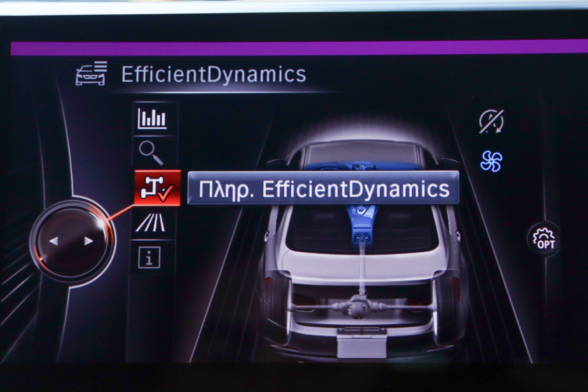This screenshot has width=588, height=392.
Task: Click the EfficientDynamics page title
Action: point(214,74)
